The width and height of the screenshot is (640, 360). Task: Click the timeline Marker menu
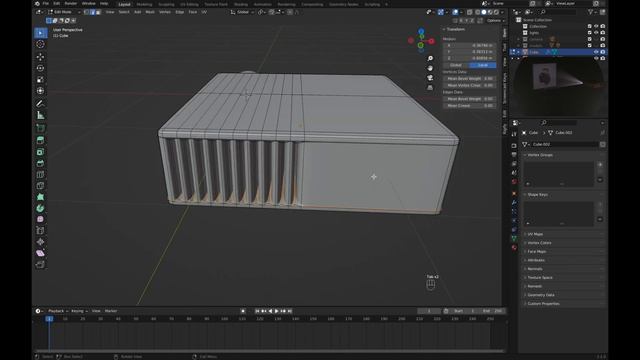[x=111, y=311]
